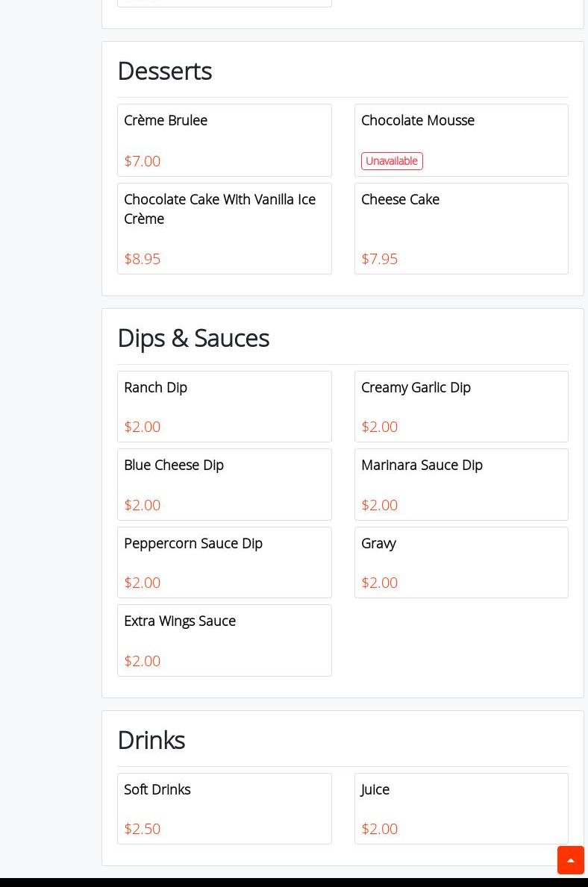This screenshot has width=588, height=887.
Task: Click the Dips & Sauces heading
Action: click(x=193, y=338)
